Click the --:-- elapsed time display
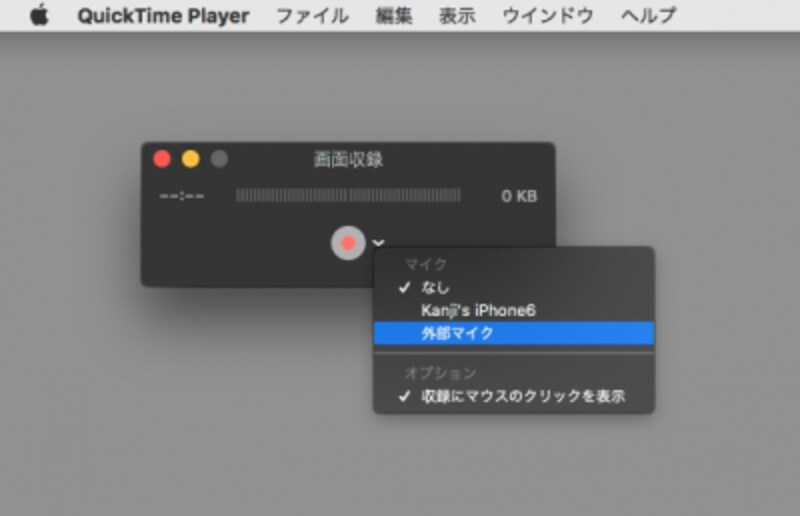This screenshot has width=800, height=516. pos(182,196)
